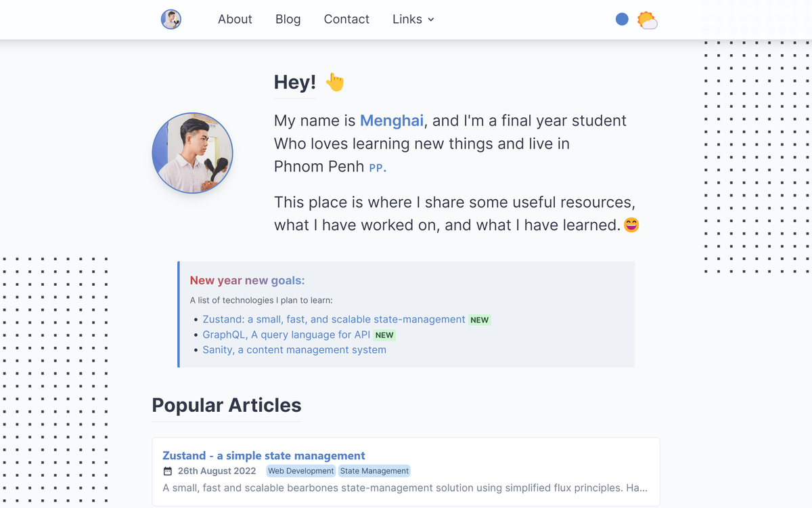Click the PP abbreviation after Phnom Penh

pos(377,167)
